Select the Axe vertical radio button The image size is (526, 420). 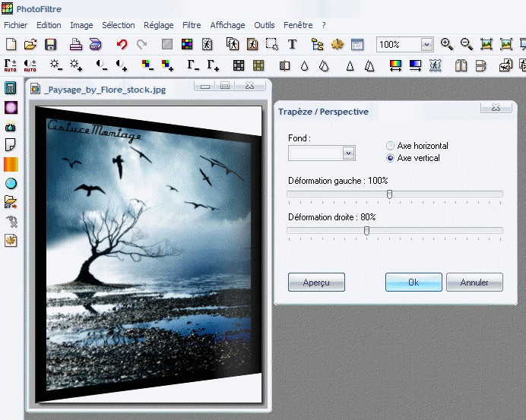tap(390, 158)
